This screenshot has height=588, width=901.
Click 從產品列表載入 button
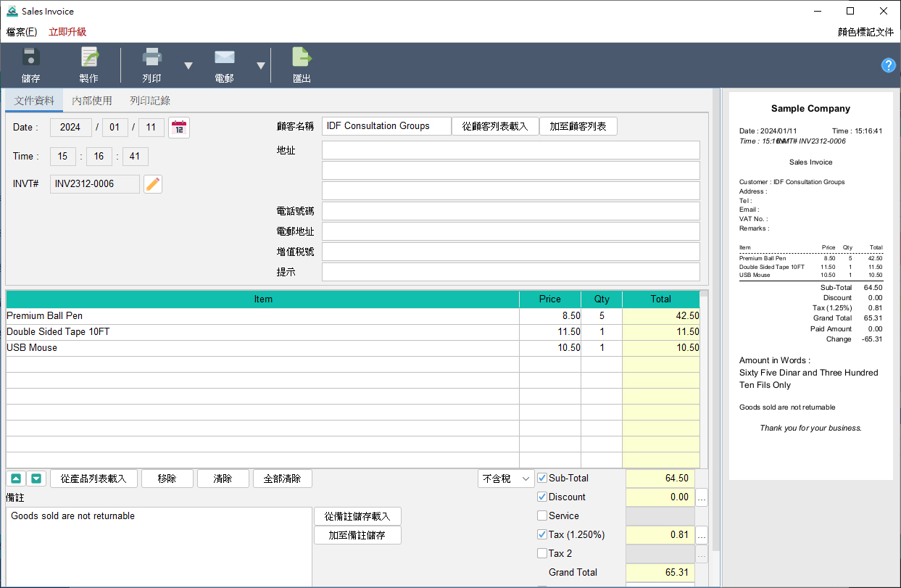(94, 479)
